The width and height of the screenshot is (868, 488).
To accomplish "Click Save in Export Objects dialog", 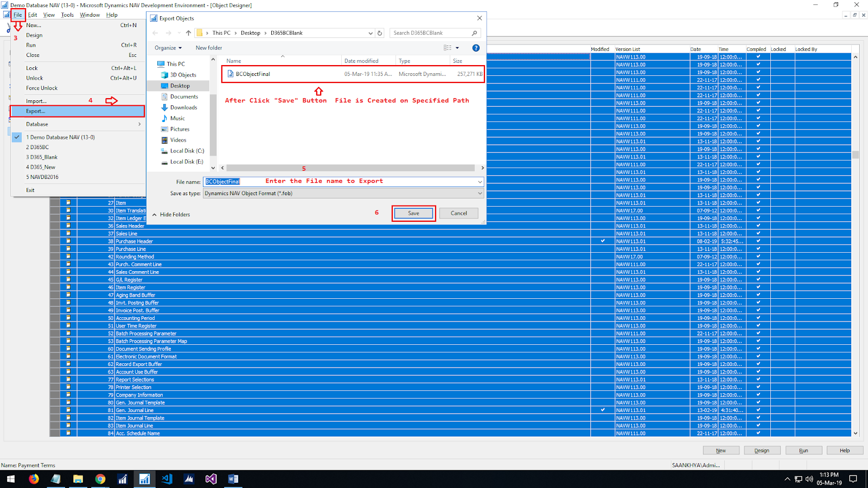I will point(413,213).
